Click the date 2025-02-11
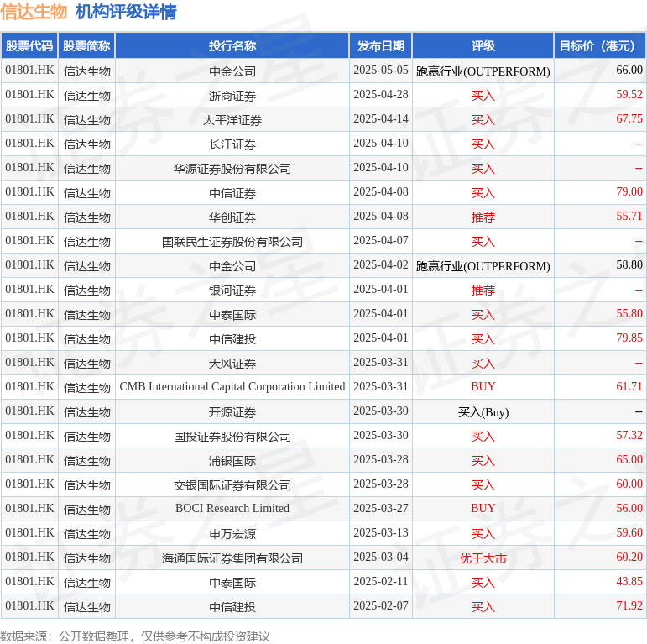The height and width of the screenshot is (644, 647). [x=381, y=582]
